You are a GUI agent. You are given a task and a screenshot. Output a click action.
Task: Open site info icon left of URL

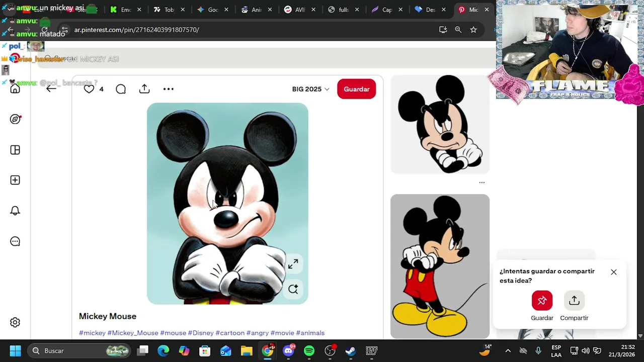point(64,30)
